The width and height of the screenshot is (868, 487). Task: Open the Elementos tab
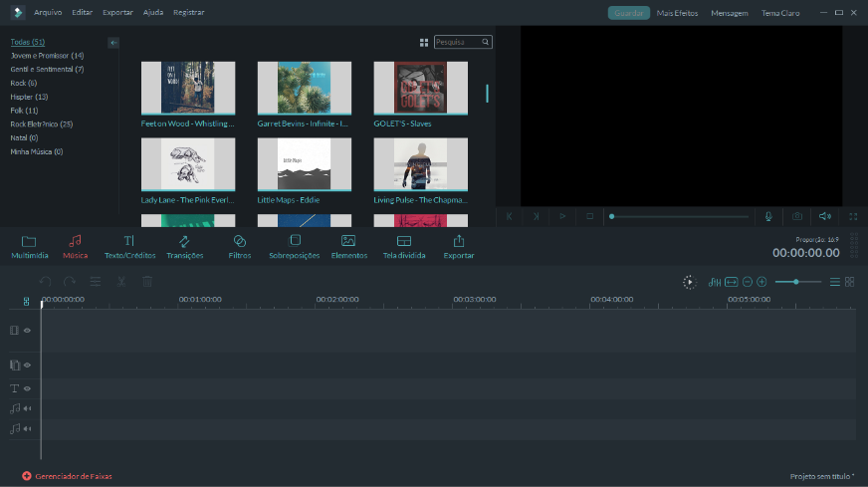[348, 247]
